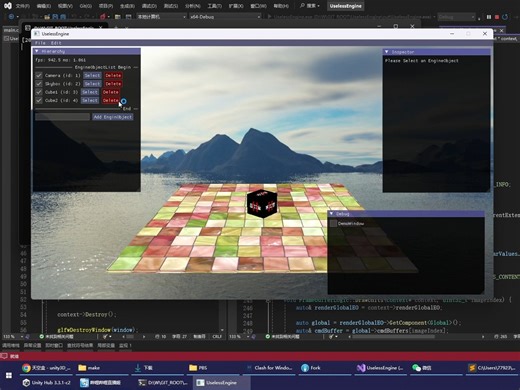Image resolution: width=520 pixels, height=390 pixels.
Task: Open the 工具(T) menu in Visual Studio
Action: (x=214, y=6)
